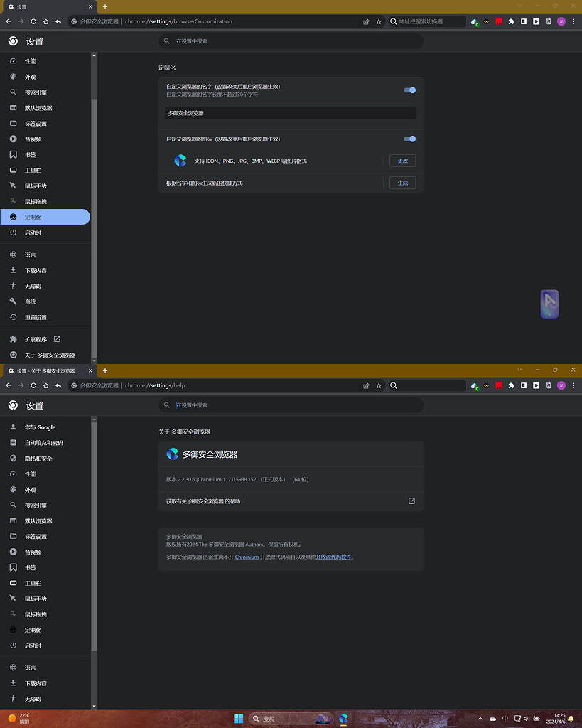Reload the browserCustomization page
582x728 pixels.
coord(33,21)
